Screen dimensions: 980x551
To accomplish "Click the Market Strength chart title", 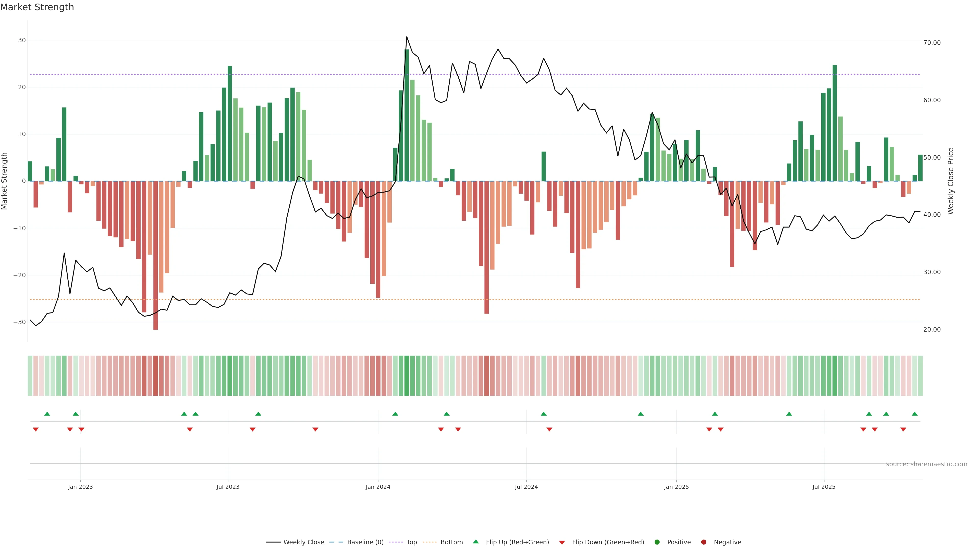I will [x=37, y=7].
